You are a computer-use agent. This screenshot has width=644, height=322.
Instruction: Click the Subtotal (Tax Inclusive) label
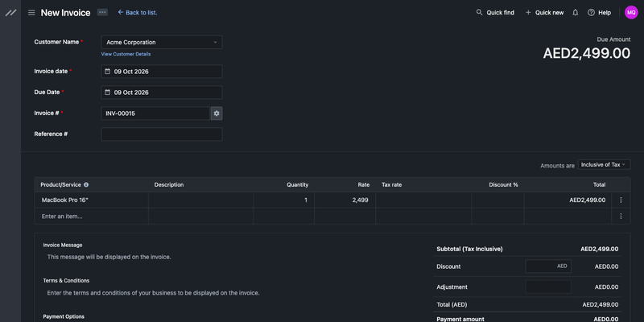click(x=469, y=249)
